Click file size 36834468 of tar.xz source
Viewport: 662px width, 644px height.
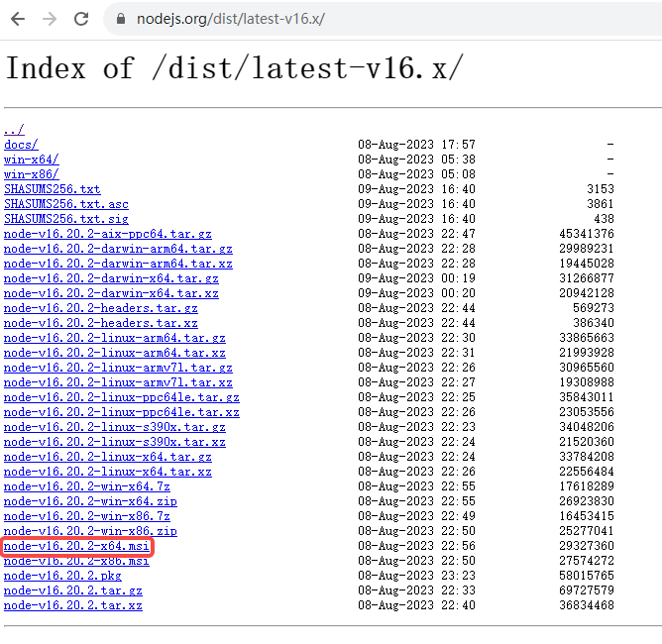click(587, 605)
